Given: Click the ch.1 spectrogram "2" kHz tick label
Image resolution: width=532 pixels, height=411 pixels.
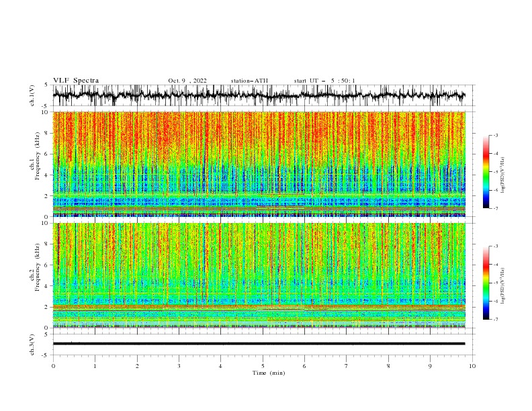Looking at the screenshot, I should coord(47,196).
